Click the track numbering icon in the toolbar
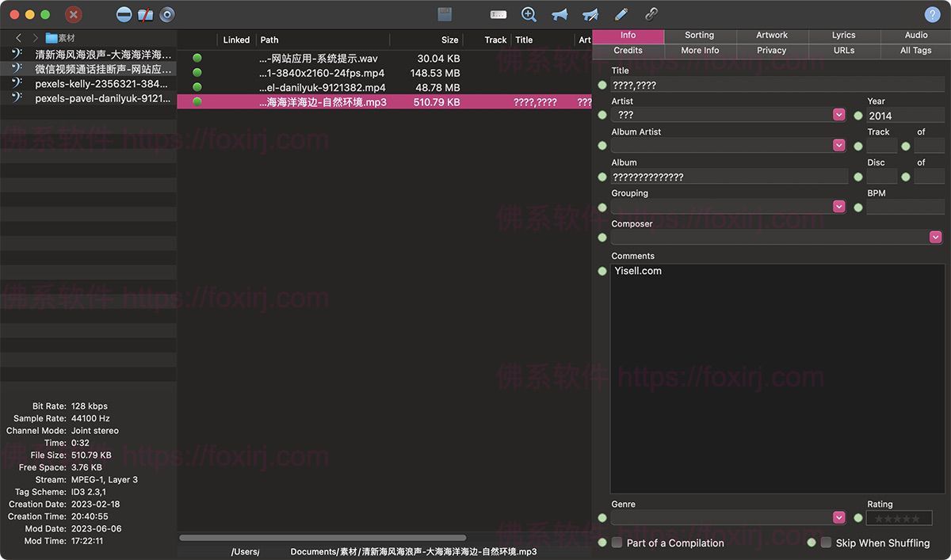This screenshot has width=951, height=560. tap(498, 13)
